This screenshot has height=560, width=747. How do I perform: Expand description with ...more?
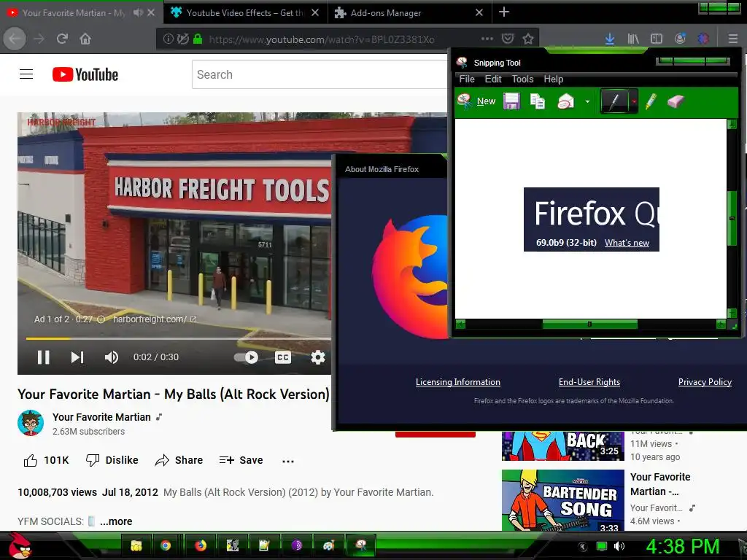[116, 521]
